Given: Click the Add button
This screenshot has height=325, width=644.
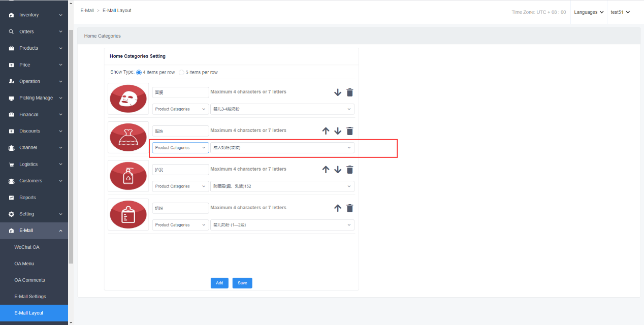Looking at the screenshot, I should [219, 283].
